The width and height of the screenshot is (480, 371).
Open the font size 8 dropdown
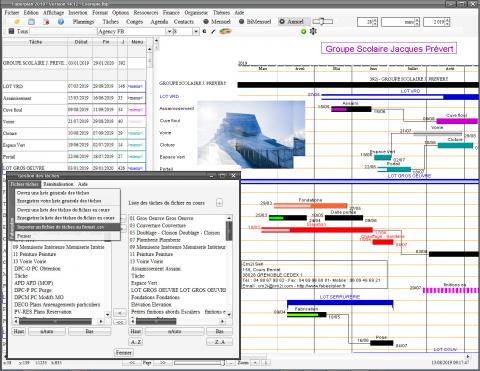point(196,31)
